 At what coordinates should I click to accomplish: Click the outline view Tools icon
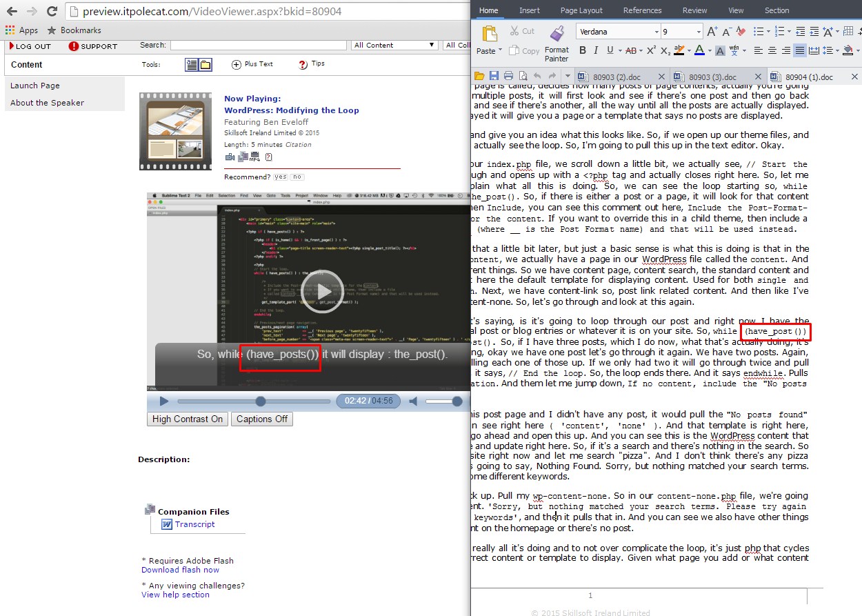pos(192,65)
